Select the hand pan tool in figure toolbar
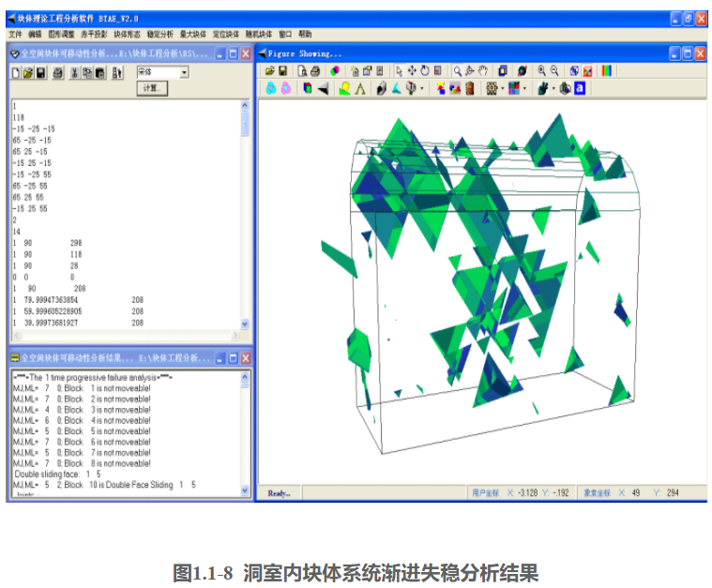Viewport: 712px width, 588px height. [x=483, y=70]
